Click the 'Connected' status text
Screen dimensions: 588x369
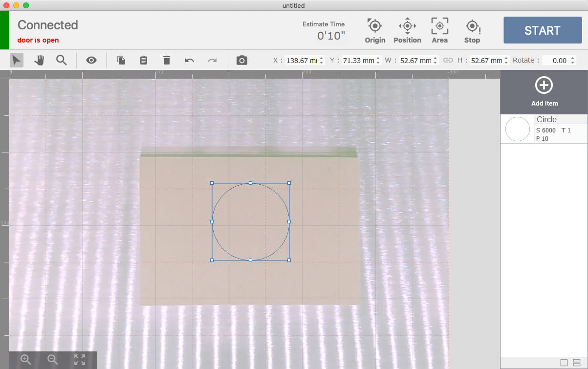(48, 25)
